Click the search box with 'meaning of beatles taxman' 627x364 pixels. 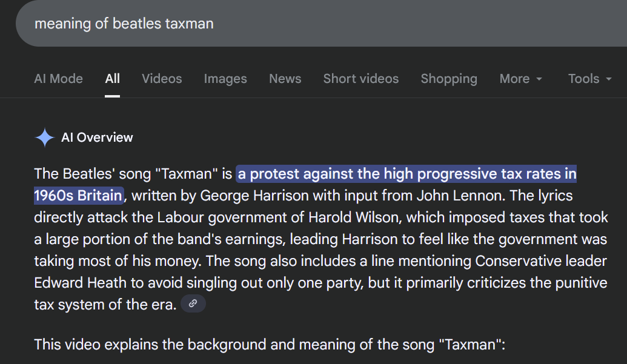(x=242, y=24)
